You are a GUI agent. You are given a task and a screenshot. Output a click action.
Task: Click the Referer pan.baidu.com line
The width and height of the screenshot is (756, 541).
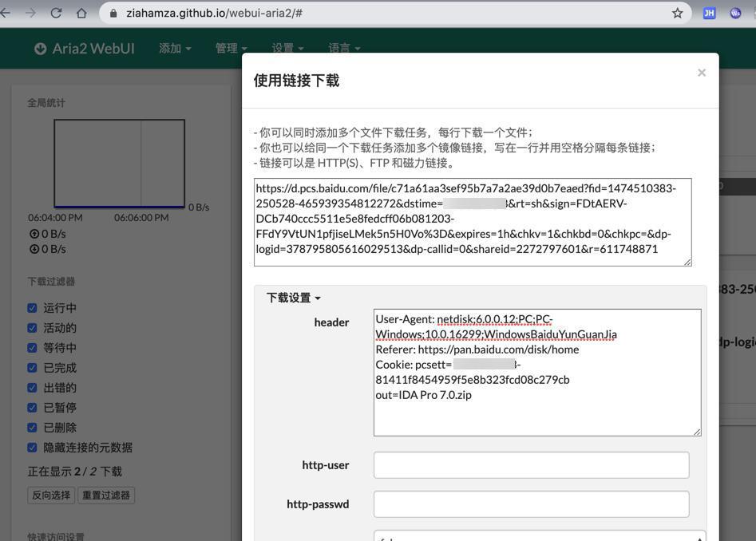(477, 349)
